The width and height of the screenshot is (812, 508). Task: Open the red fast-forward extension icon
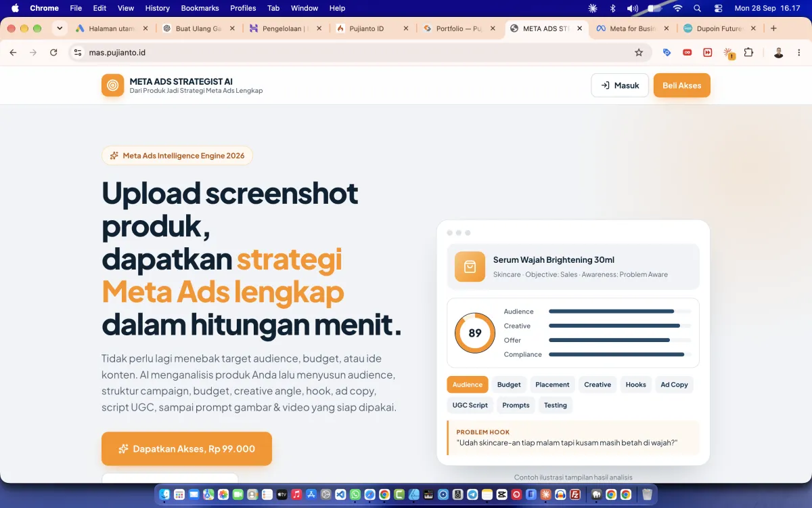pyautogui.click(x=708, y=52)
